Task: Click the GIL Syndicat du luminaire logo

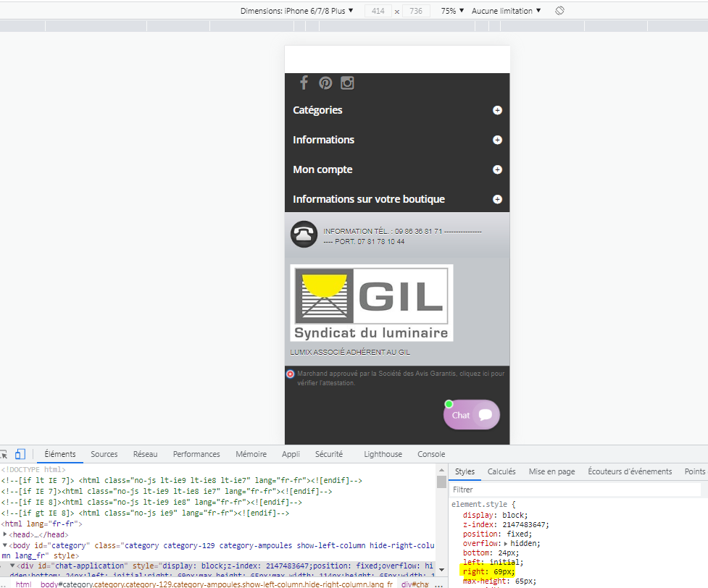Action: tap(371, 303)
